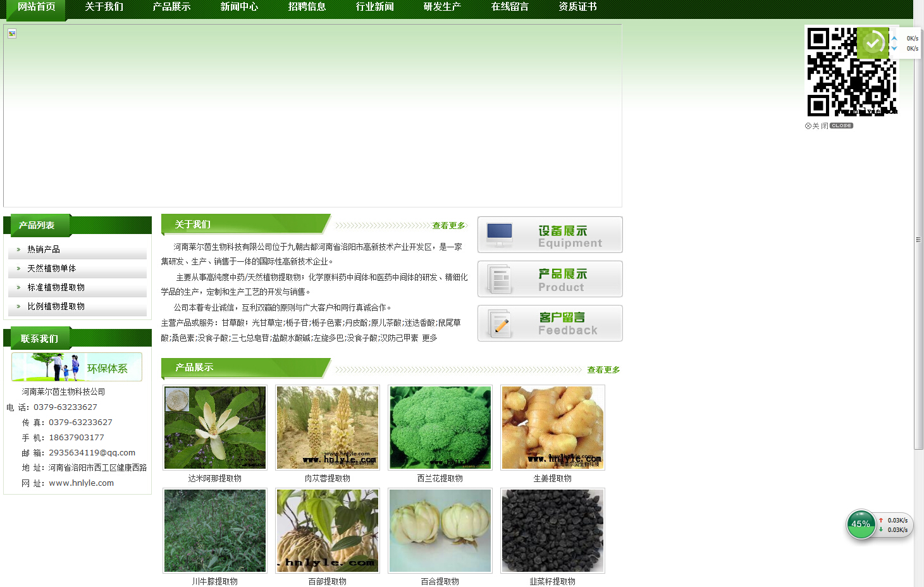
Task: Open the 新闻中心 menu item
Action: pyautogui.click(x=240, y=7)
